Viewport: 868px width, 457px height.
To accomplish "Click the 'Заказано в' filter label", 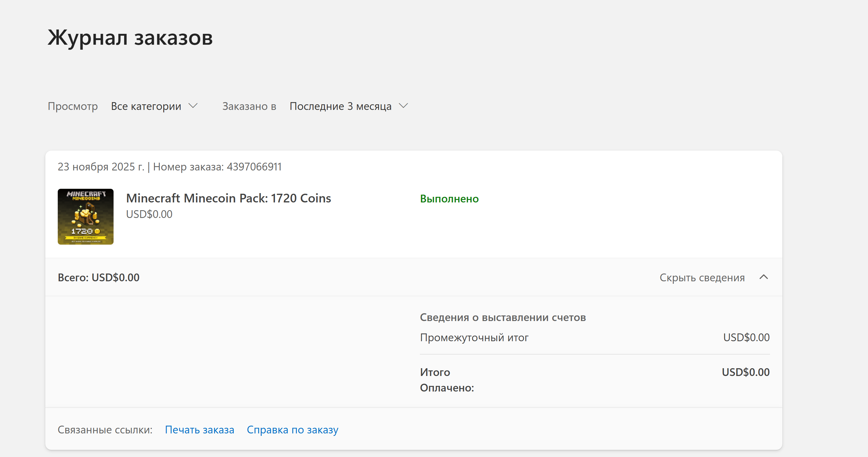I will click(x=249, y=106).
